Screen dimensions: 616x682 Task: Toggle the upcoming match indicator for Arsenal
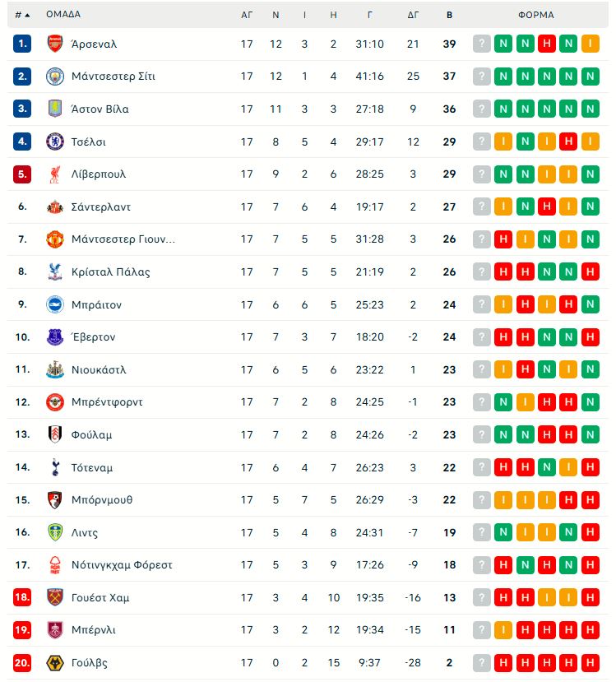(481, 42)
